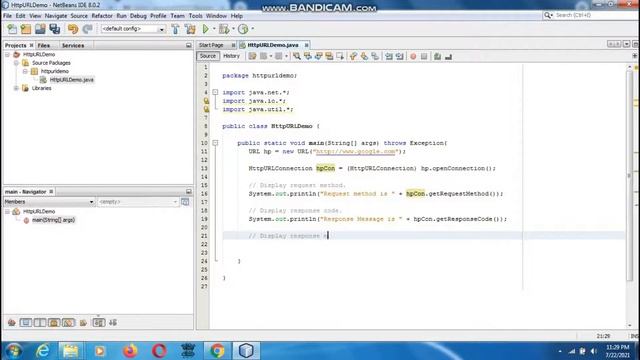Click the Toggle Bookmark editor icon
Screen dimensions: 640x360
[375, 56]
